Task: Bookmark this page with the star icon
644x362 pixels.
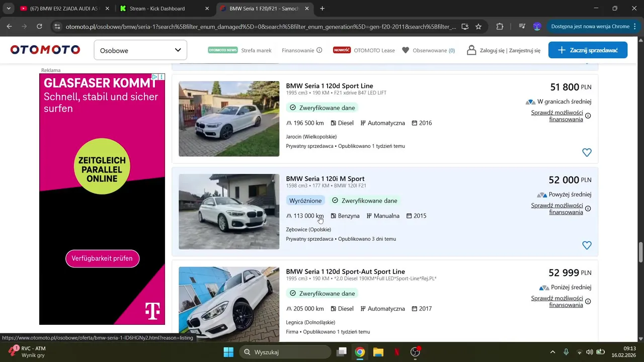Action: coord(478,27)
